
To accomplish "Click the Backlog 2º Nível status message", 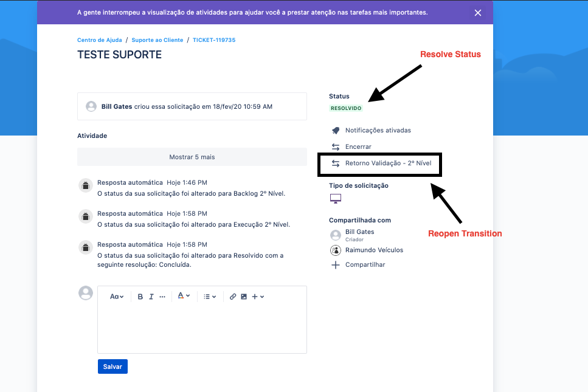I will coord(192,194).
